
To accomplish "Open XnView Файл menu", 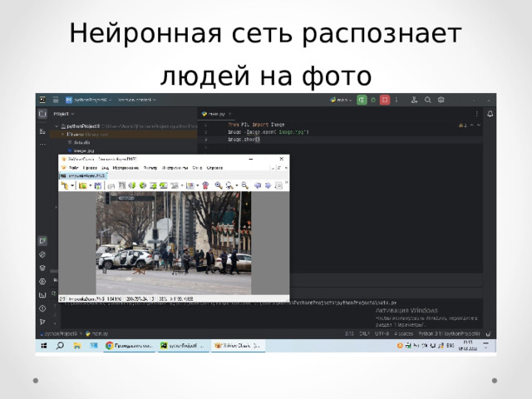I will pos(74,168).
